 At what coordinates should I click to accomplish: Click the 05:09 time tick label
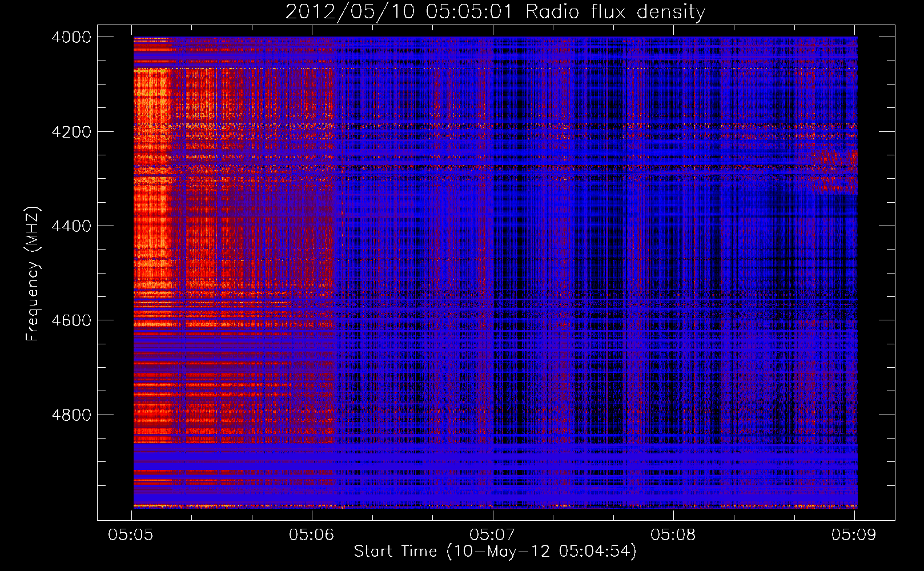[x=853, y=534]
